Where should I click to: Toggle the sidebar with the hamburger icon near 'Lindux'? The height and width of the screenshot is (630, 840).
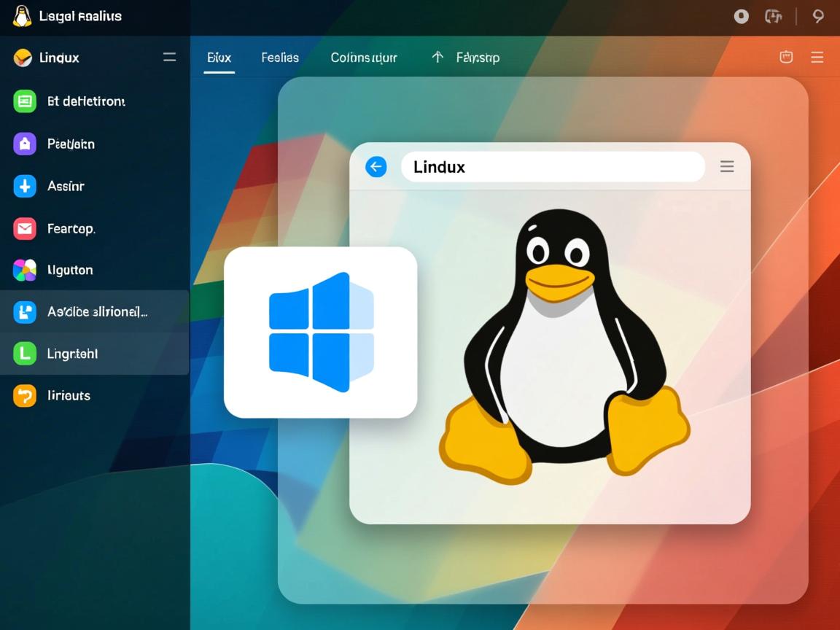[x=169, y=56]
